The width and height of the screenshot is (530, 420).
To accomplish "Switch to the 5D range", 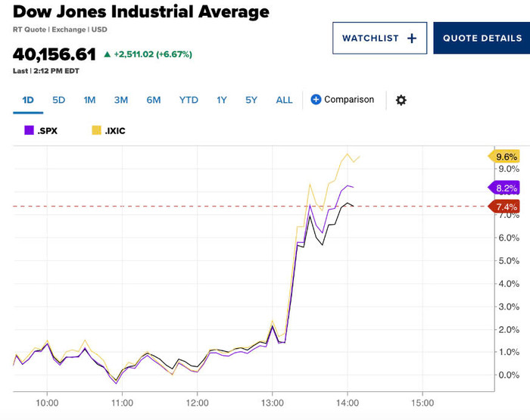I will (x=58, y=100).
